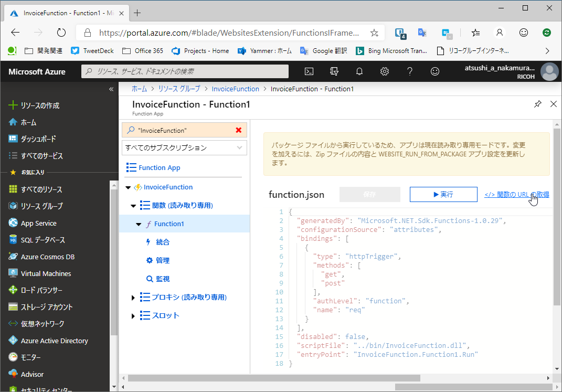Click the 実行 run button
Image resolution: width=562 pixels, height=392 pixels.
(x=443, y=194)
